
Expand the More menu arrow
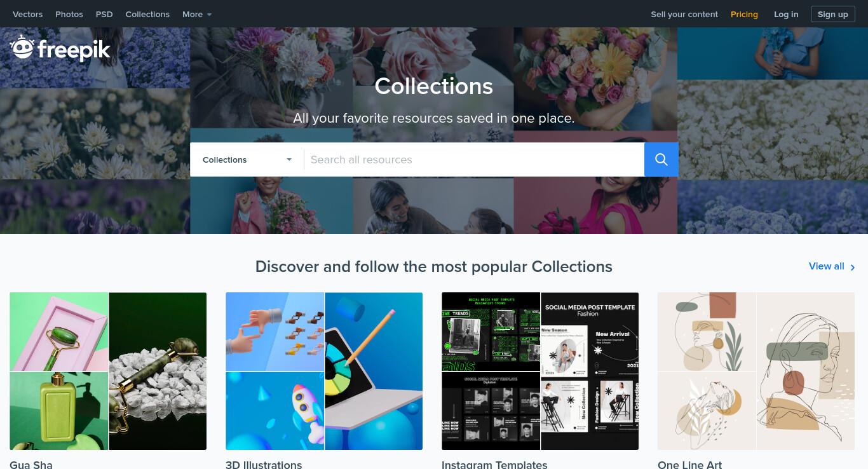(209, 15)
